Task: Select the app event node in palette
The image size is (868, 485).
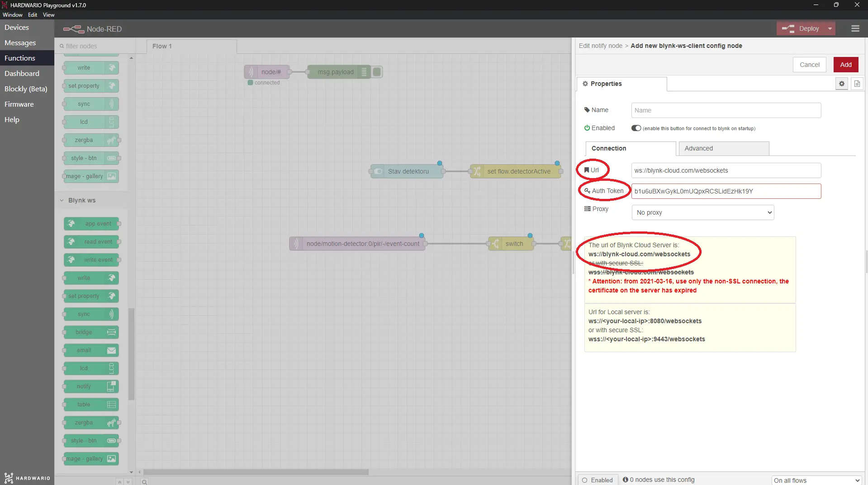Action: 91,224
